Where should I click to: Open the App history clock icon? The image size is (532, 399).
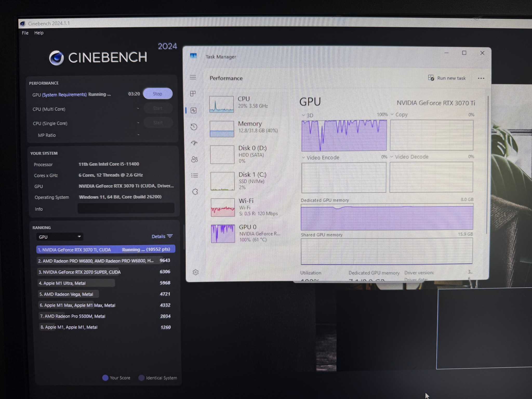click(194, 127)
